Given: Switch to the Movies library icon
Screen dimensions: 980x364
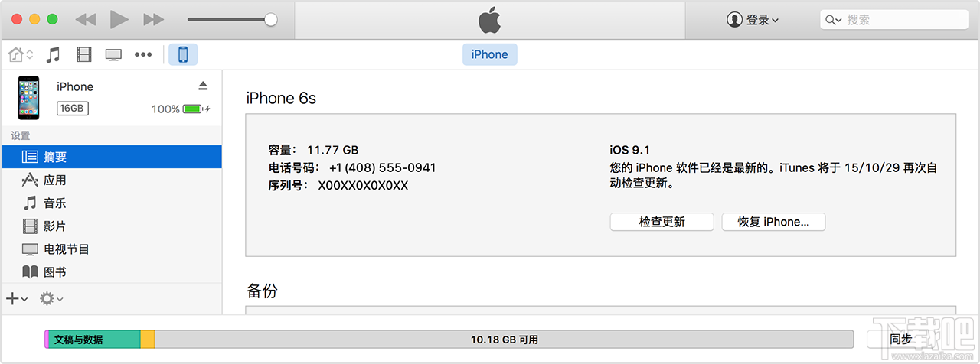Looking at the screenshot, I should 83,54.
